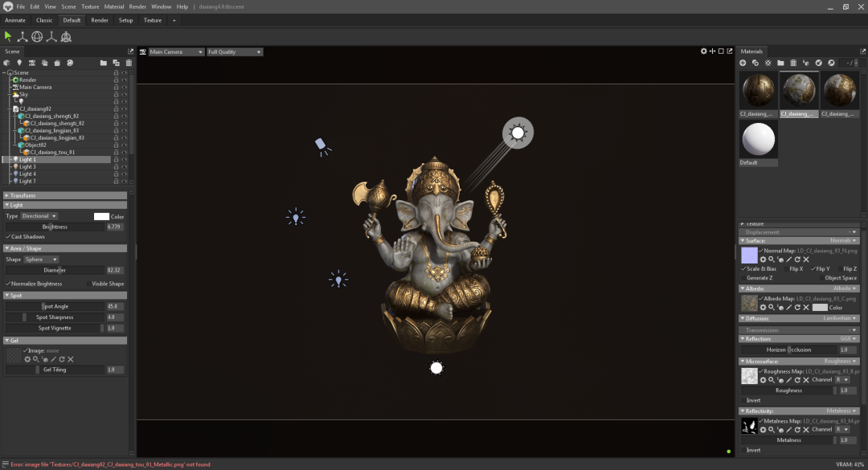
Task: Open Roughness Map Channel R dropdown
Action: click(842, 380)
